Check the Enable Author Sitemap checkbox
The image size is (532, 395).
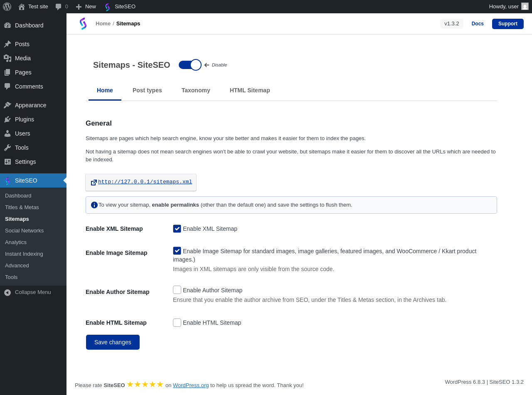(x=177, y=290)
